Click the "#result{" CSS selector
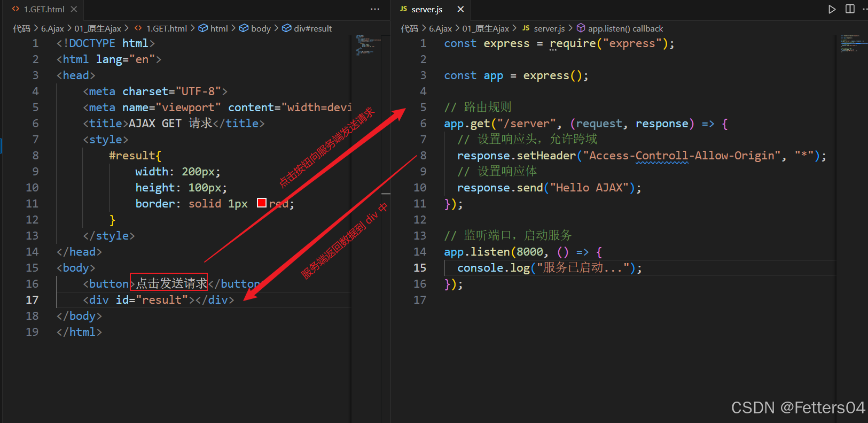The height and width of the screenshot is (423, 868). point(135,156)
